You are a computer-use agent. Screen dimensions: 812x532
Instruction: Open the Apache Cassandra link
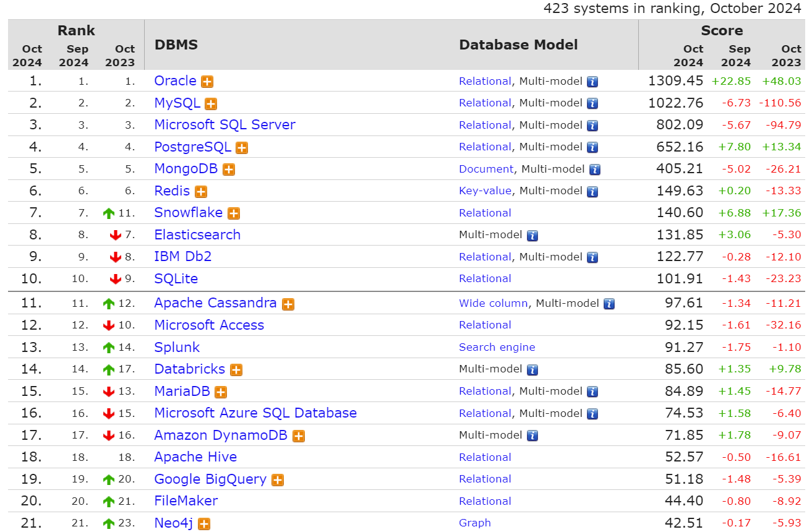coord(215,302)
